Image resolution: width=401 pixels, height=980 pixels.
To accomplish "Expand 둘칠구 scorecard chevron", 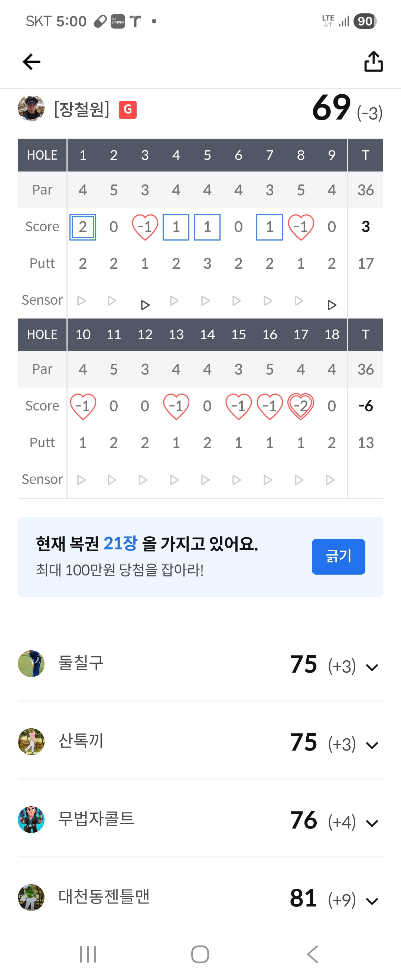I will 372,667.
